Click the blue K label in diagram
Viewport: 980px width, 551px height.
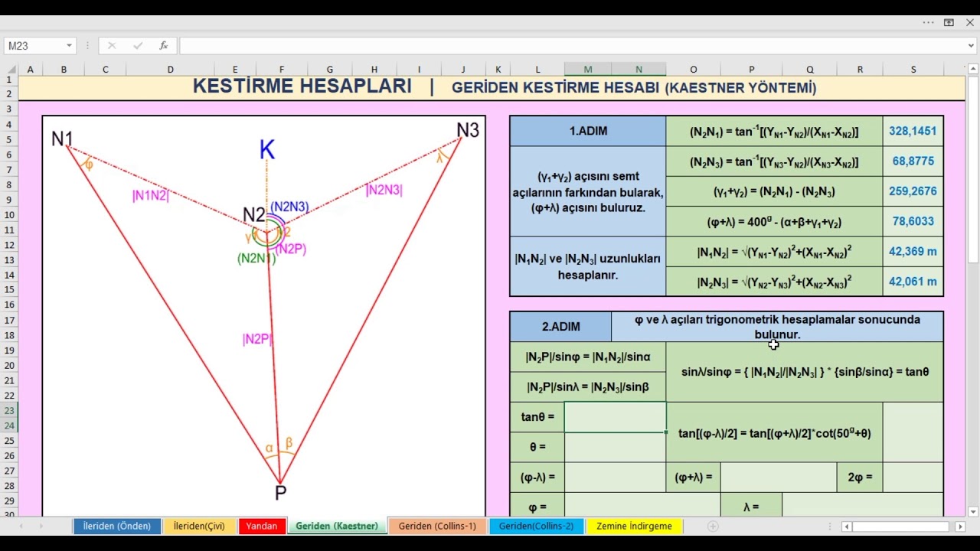point(266,149)
